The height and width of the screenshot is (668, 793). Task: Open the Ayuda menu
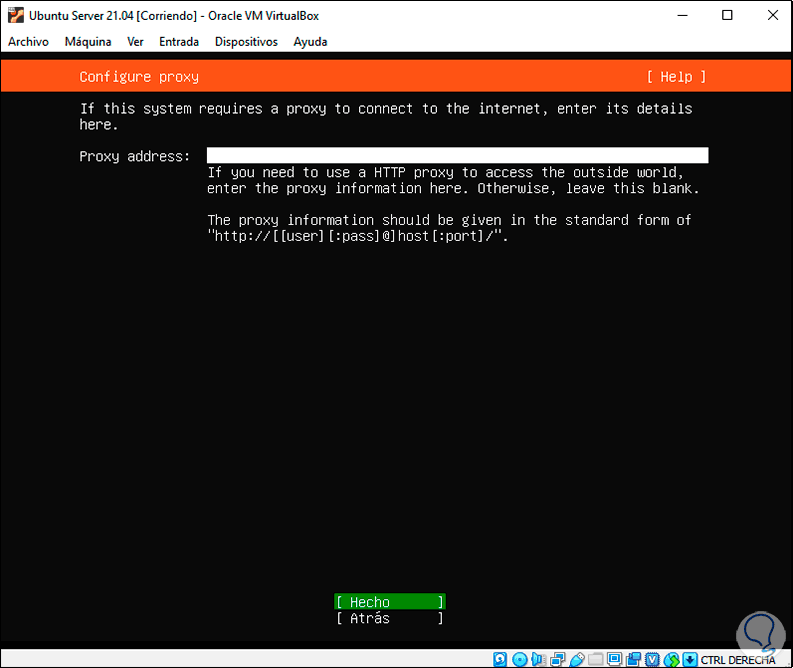click(311, 42)
